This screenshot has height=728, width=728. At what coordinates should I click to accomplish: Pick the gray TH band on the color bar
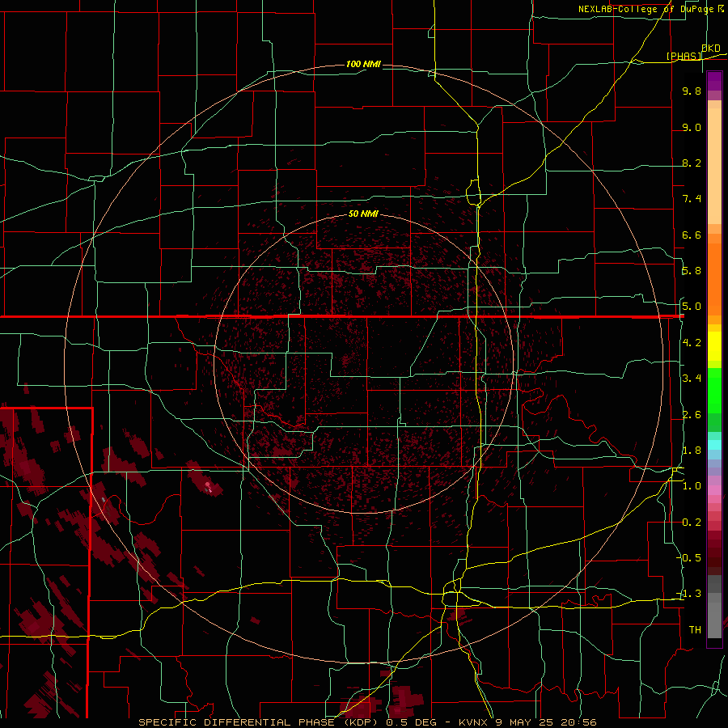714,620
